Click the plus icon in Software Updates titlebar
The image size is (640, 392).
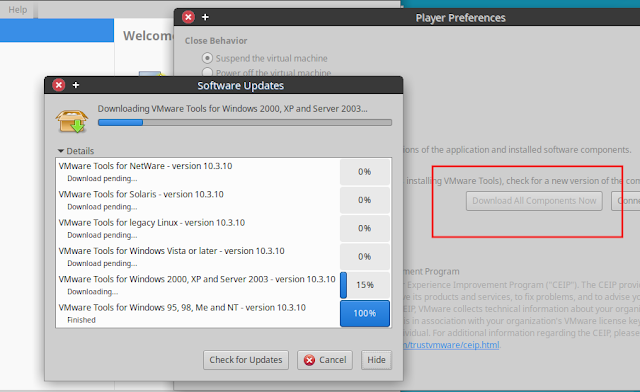click(x=76, y=85)
